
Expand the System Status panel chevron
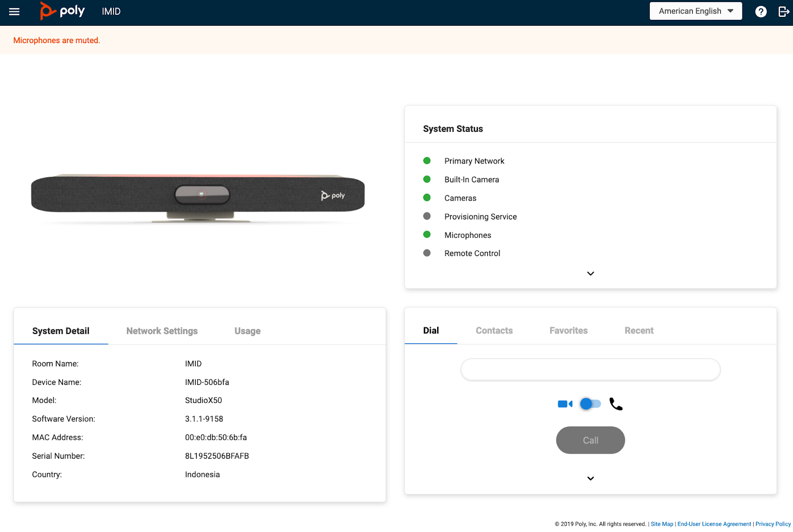coord(590,273)
